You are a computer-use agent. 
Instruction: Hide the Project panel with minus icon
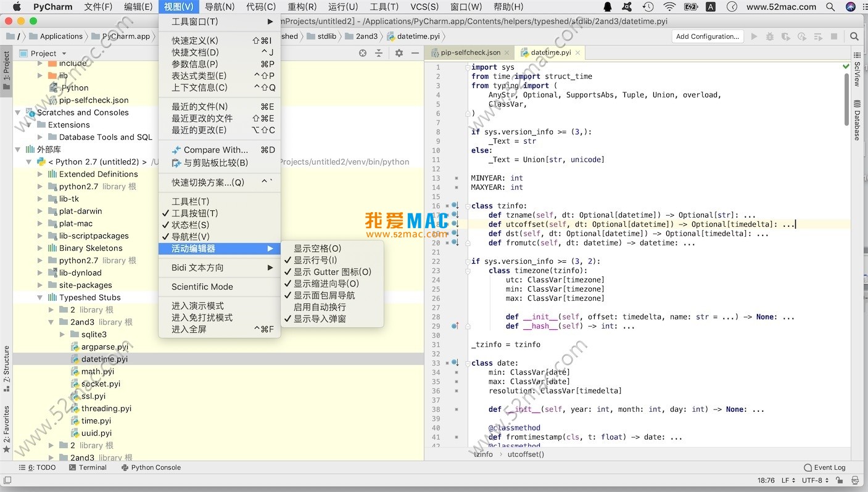415,53
